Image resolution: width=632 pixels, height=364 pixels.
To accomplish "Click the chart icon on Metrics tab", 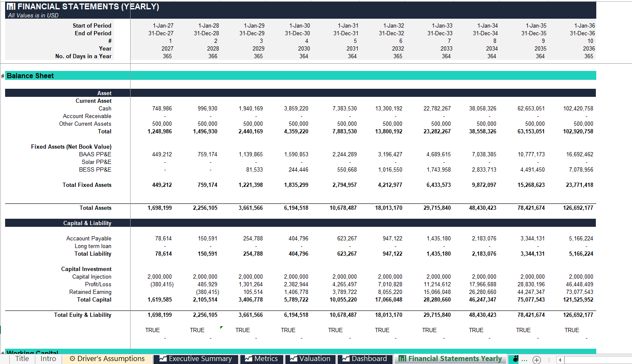I will pyautogui.click(x=248, y=359).
